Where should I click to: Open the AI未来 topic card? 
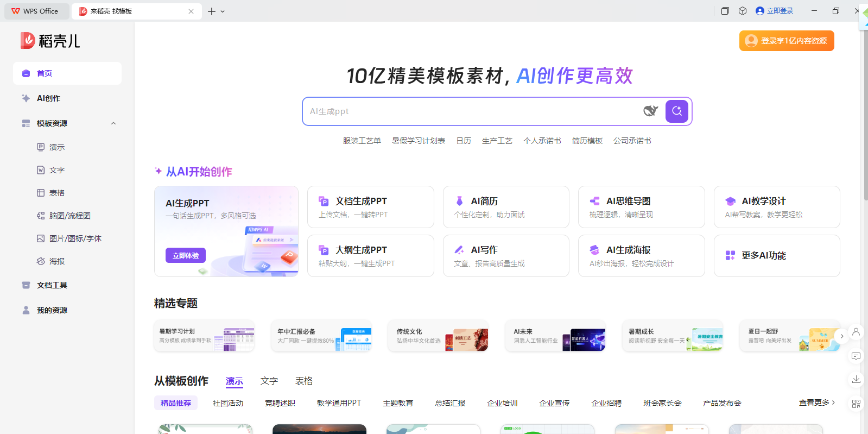pyautogui.click(x=555, y=336)
